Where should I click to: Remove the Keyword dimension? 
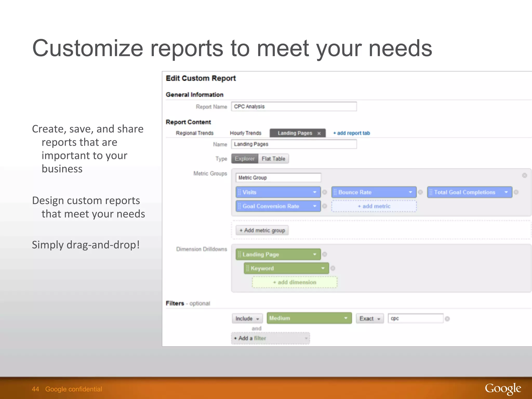click(333, 268)
